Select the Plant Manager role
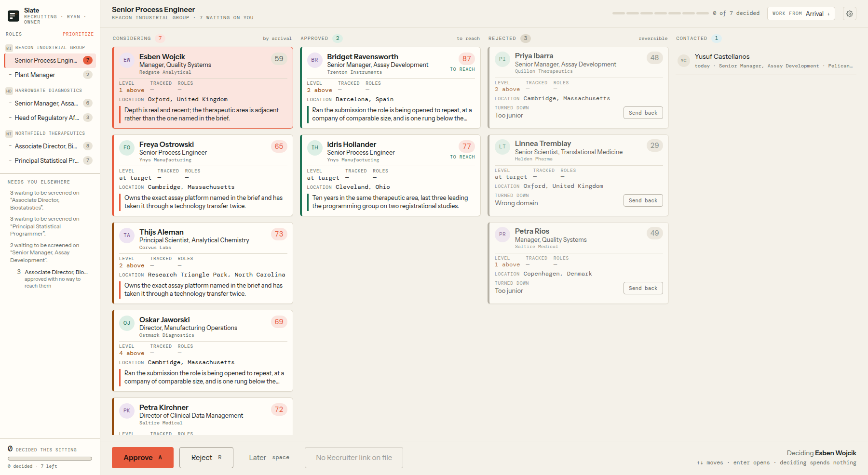This screenshot has height=475, width=868. click(50, 75)
